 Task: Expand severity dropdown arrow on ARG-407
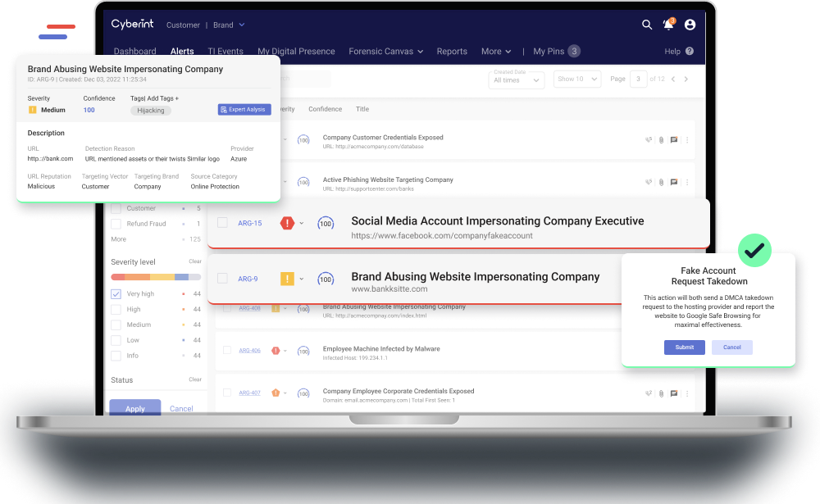coord(285,393)
